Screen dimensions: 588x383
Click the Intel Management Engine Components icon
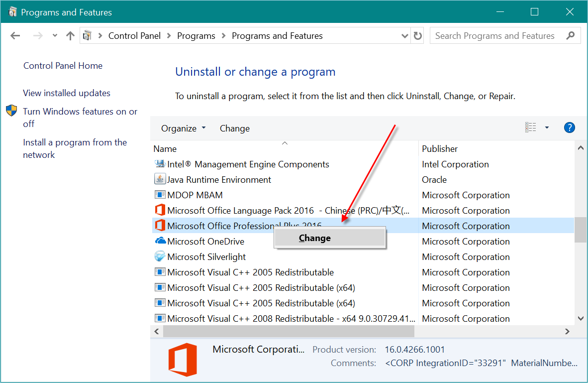pos(160,164)
